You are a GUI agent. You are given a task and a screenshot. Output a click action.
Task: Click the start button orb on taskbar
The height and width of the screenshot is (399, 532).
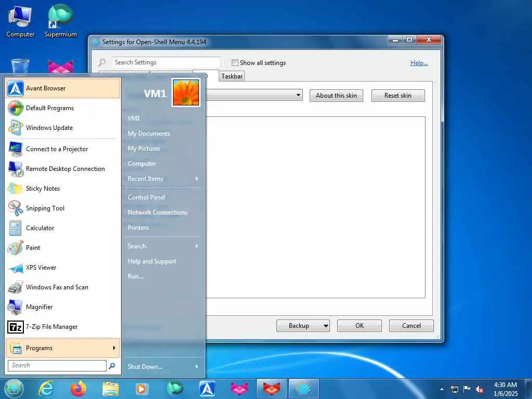point(14,389)
